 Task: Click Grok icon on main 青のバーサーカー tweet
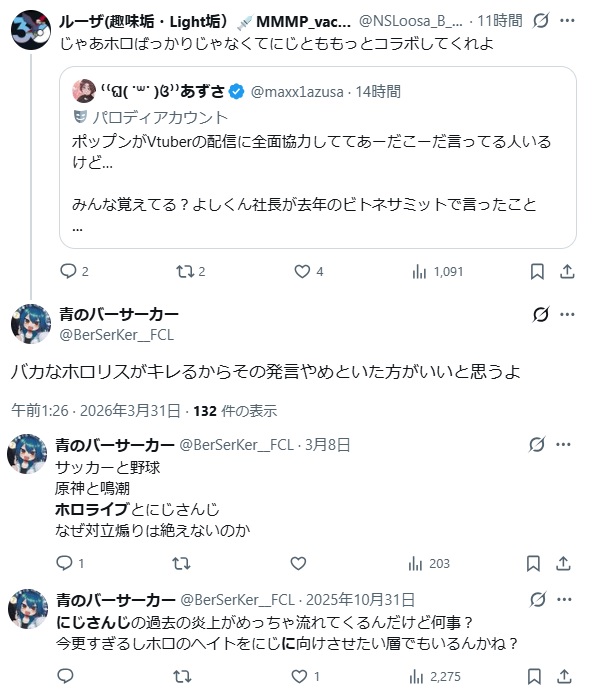pyautogui.click(x=541, y=315)
